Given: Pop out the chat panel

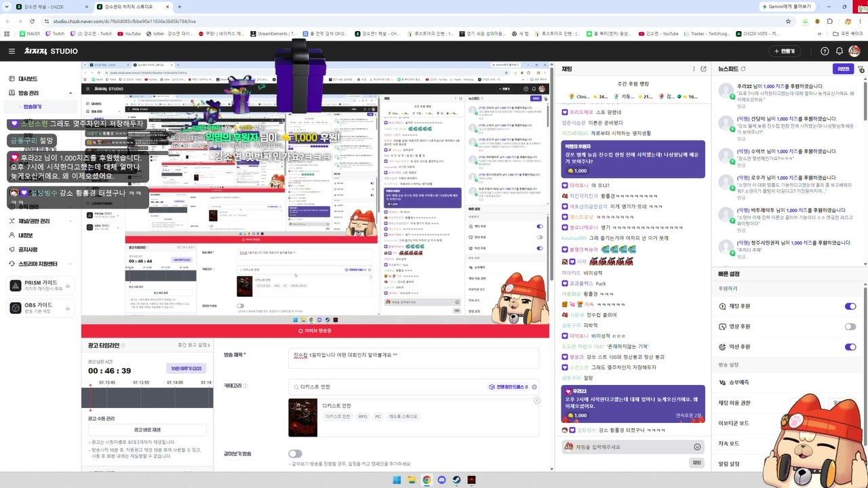Looking at the screenshot, I should pos(703,69).
